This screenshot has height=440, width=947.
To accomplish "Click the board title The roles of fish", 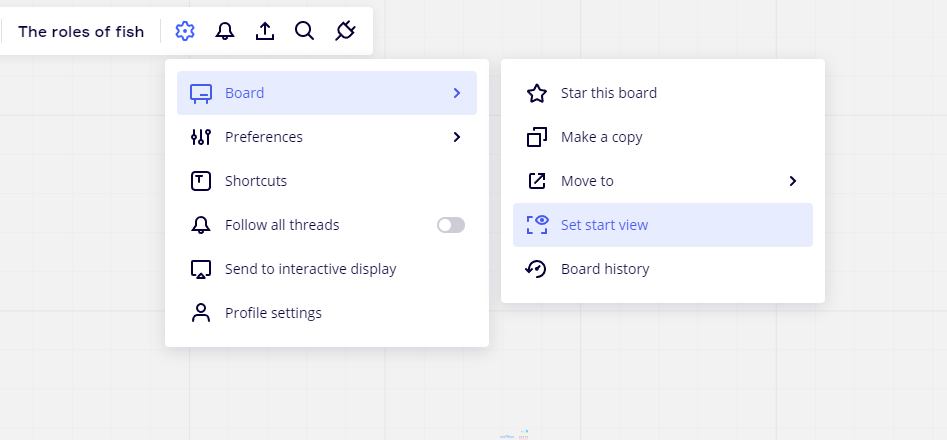I will point(81,31).
